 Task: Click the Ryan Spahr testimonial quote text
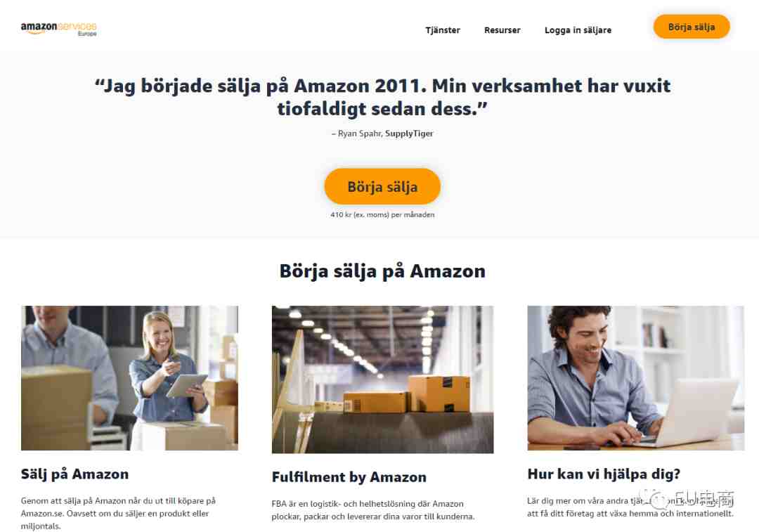pos(382,97)
